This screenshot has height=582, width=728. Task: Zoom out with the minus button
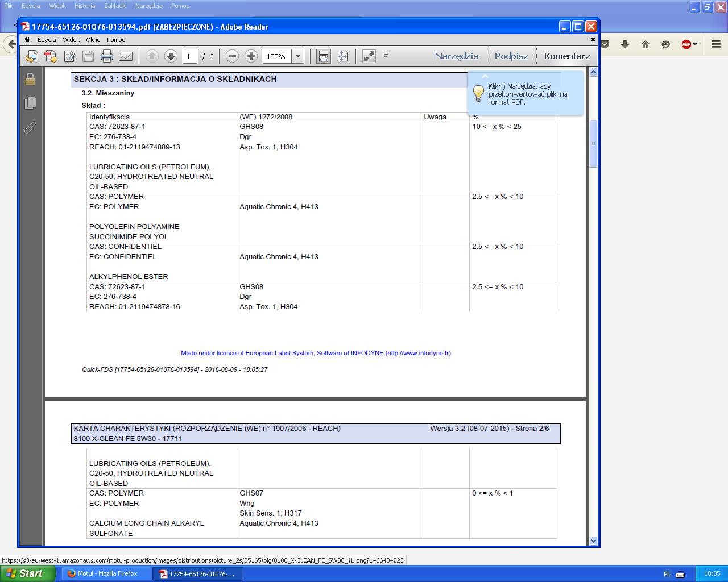pyautogui.click(x=232, y=56)
